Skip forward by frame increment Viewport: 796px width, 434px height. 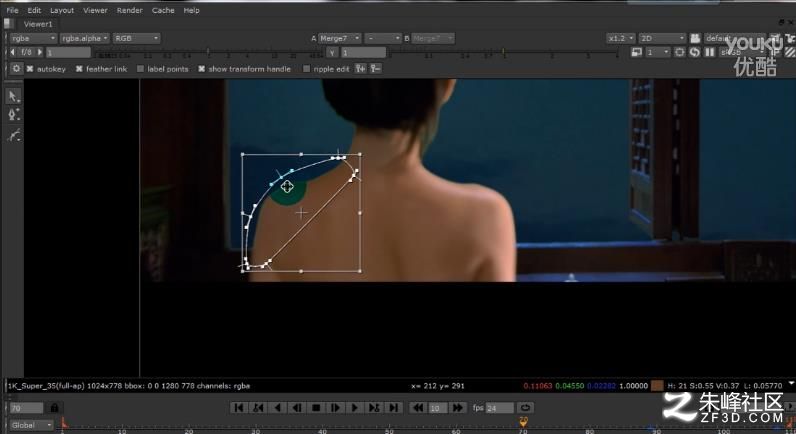coord(457,408)
